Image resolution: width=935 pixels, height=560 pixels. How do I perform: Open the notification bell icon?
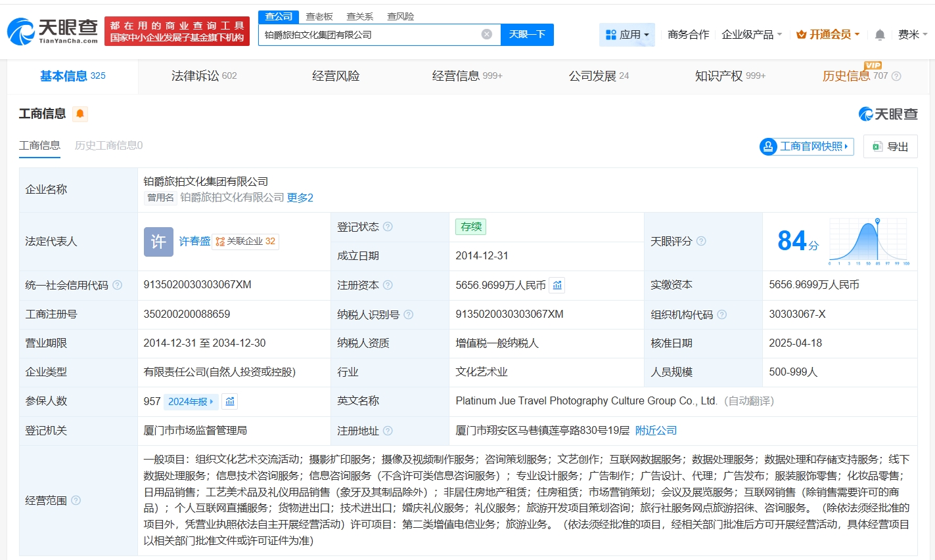(878, 34)
